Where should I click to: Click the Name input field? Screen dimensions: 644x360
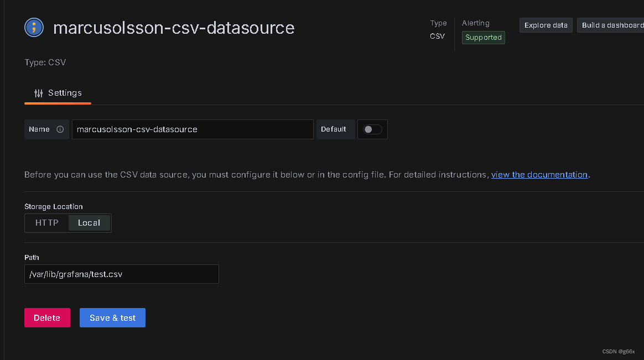click(193, 129)
